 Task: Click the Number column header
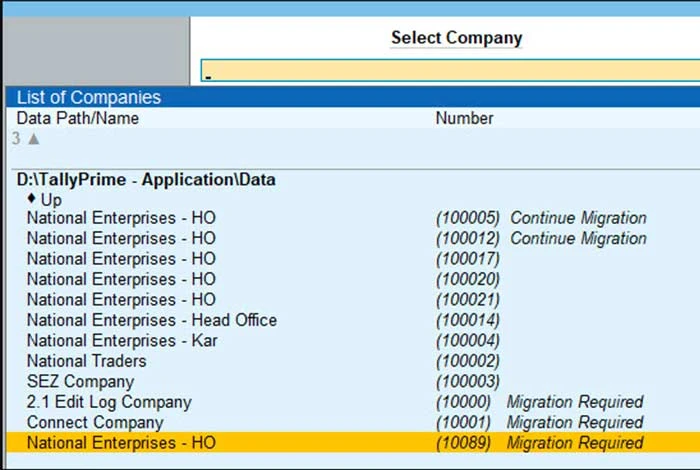coord(464,118)
